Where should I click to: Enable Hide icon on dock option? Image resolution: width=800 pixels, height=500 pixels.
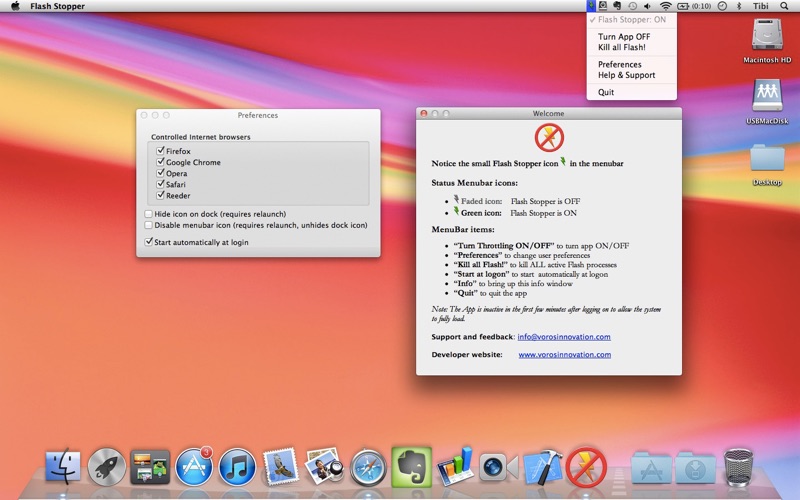149,214
